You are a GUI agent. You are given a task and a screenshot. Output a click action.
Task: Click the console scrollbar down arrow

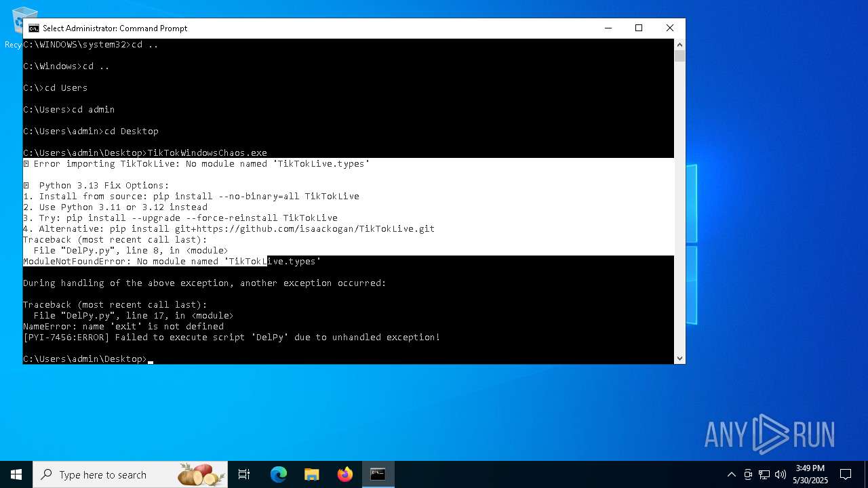pos(679,359)
